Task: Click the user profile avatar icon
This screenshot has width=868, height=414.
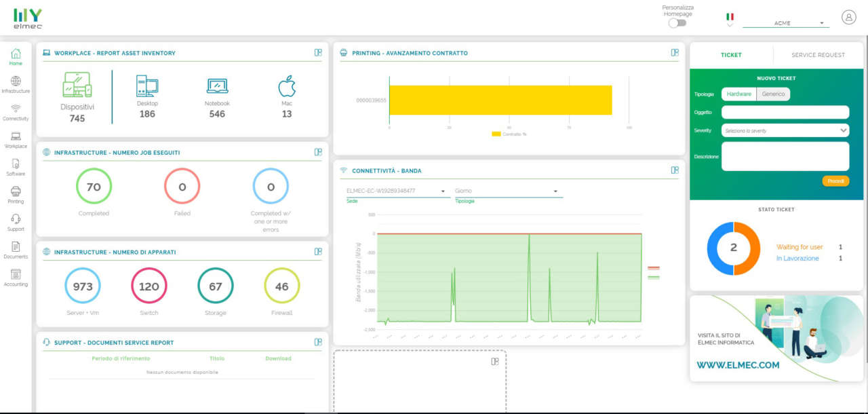Action: click(x=848, y=18)
